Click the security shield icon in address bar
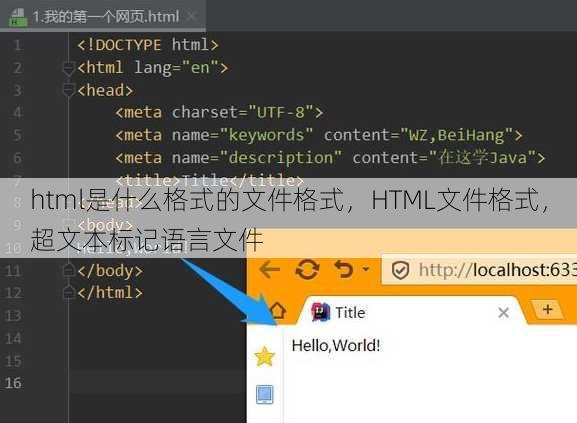This screenshot has height=423, width=577. (400, 271)
